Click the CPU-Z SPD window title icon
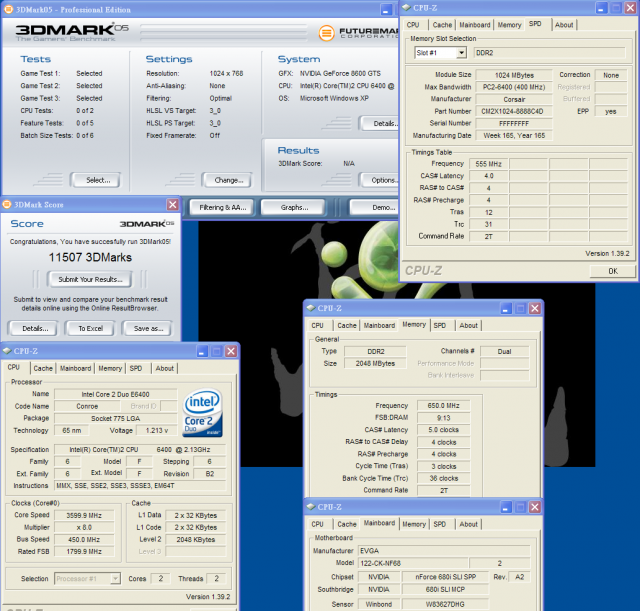 coord(407,8)
